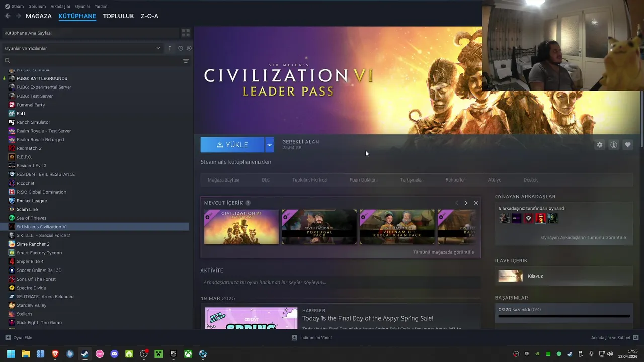Screen dimensions: 644x362
Task: Open Mağaza Sayfası link
Action: 223,179
